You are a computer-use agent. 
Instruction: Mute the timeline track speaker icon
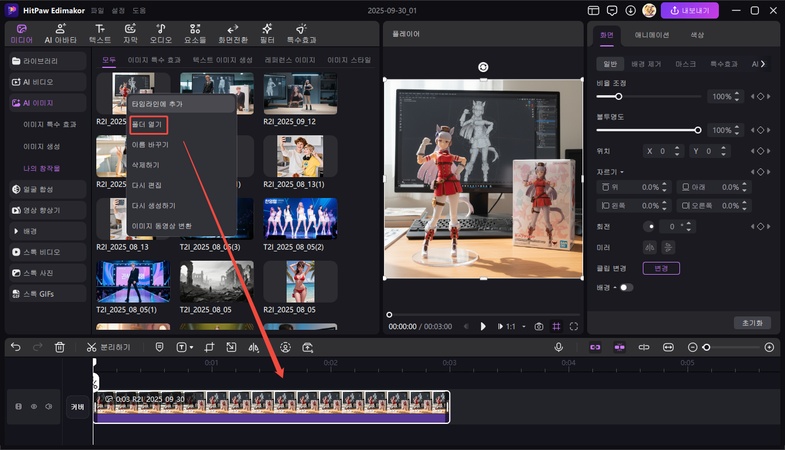click(47, 407)
